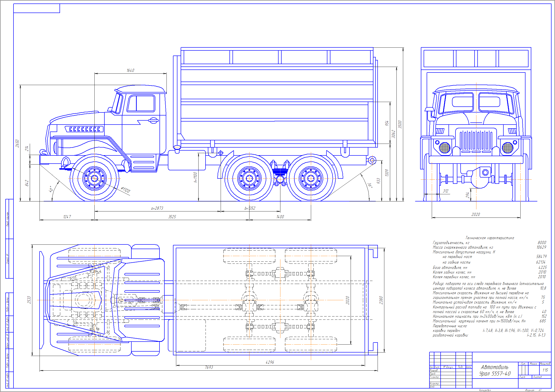Click the 'Грузоподъемность, кг' specification line
This screenshot has width=555, height=392.
[x=451, y=243]
